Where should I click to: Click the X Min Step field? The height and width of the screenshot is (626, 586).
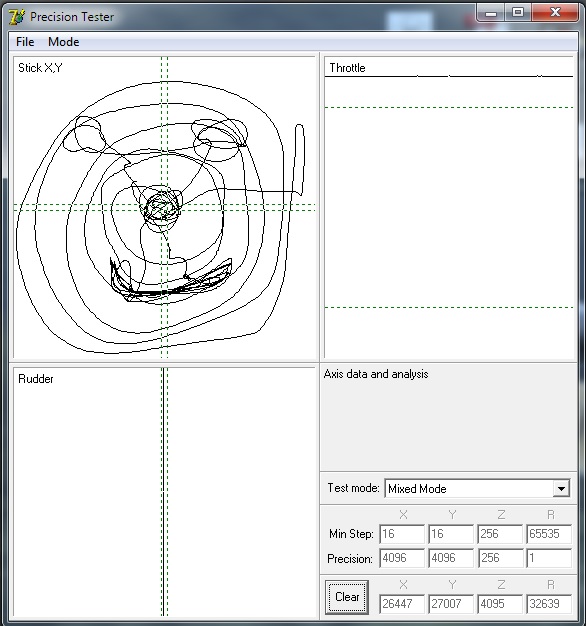click(x=402, y=534)
